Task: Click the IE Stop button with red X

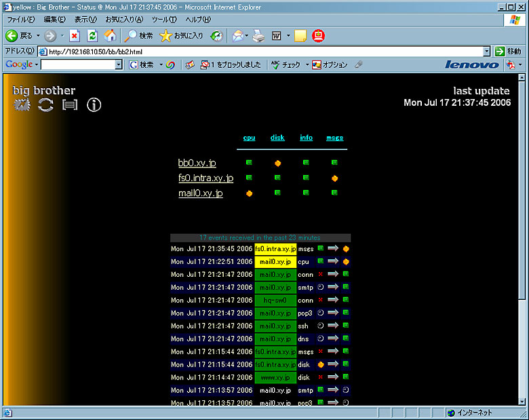Action: [x=75, y=35]
